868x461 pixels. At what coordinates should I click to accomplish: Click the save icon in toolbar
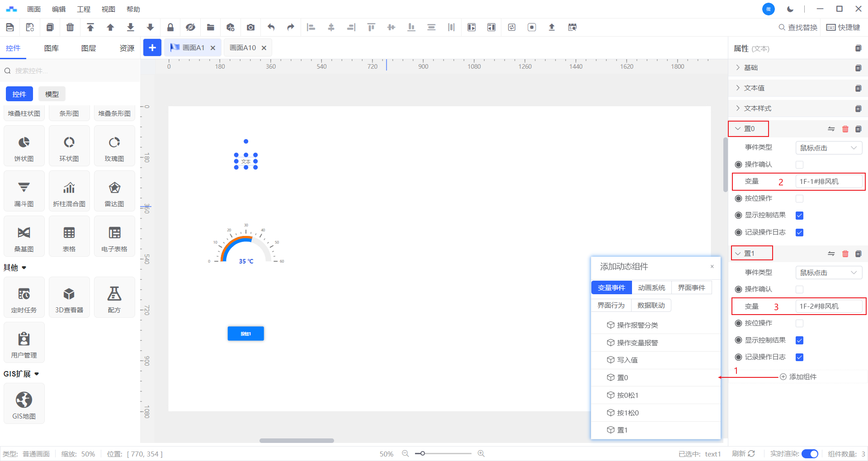(10, 27)
